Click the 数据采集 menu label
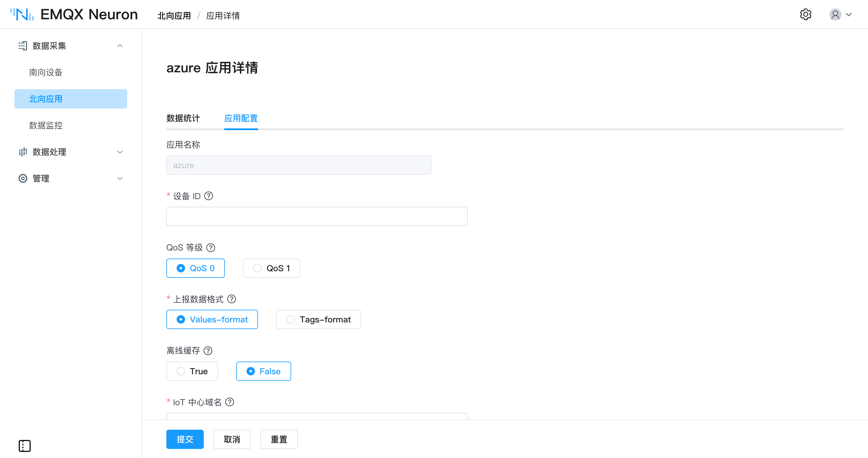The height and width of the screenshot is (458, 868). coord(49,46)
